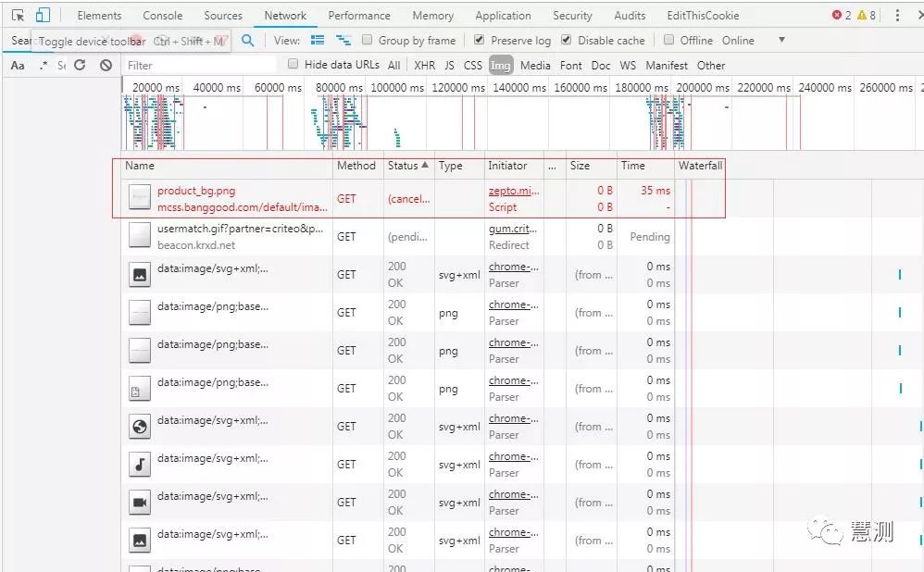The width and height of the screenshot is (924, 572).
Task: Open the Elements tab
Action: point(99,16)
